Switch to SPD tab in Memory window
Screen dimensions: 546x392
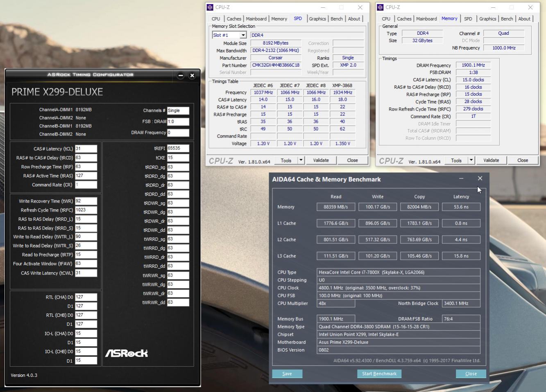(x=468, y=19)
